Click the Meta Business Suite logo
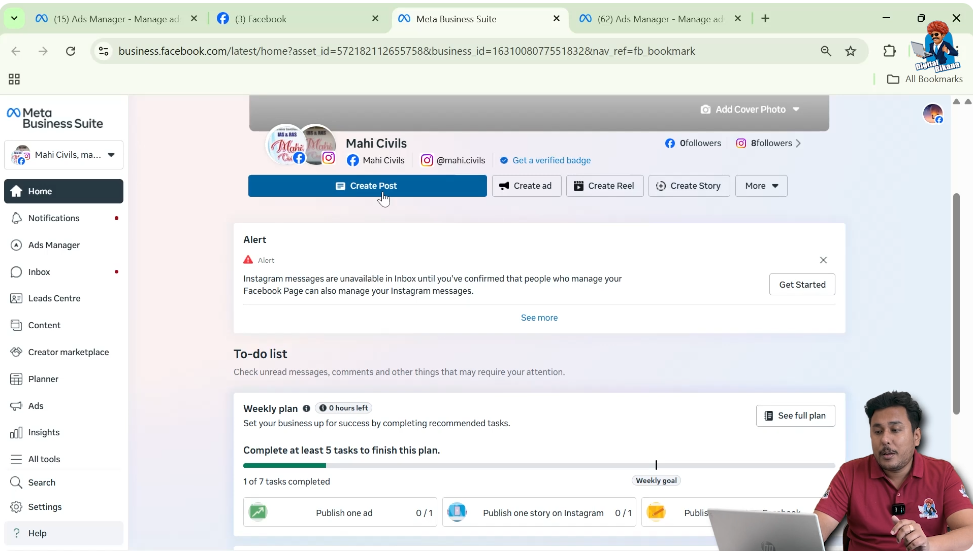Viewport: 973px width, 553px height. click(x=55, y=118)
